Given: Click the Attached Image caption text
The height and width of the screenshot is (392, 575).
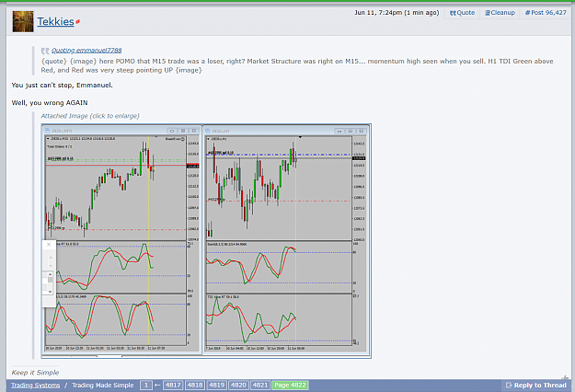Looking at the screenshot, I should [x=90, y=116].
